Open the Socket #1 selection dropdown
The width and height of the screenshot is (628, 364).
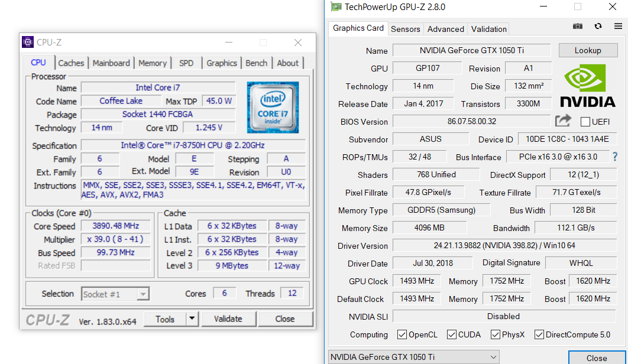coord(115,294)
